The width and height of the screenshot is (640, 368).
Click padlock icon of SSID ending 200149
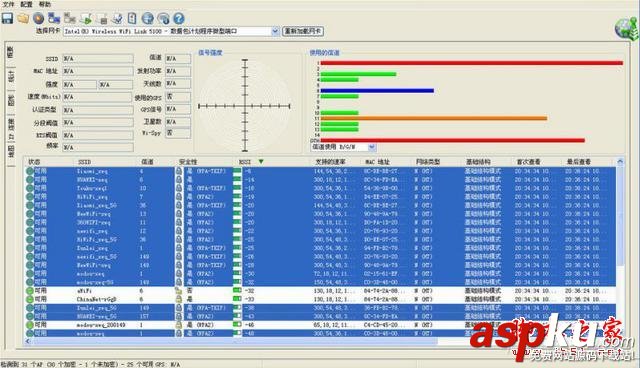click(179, 325)
